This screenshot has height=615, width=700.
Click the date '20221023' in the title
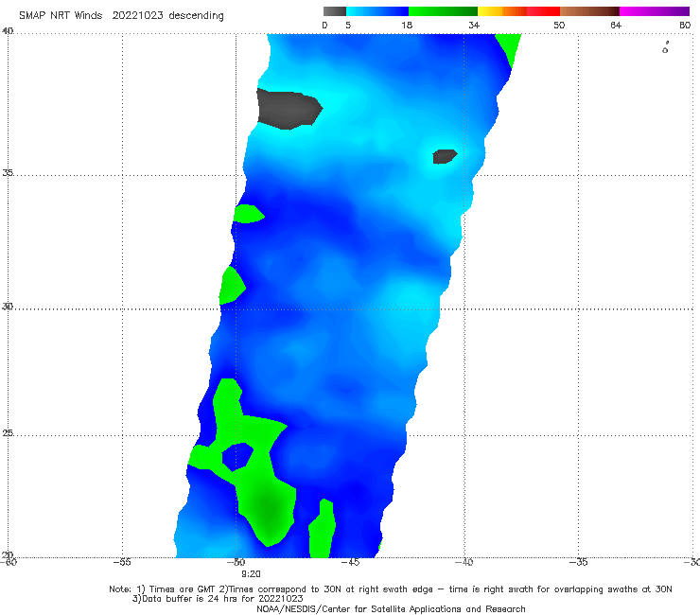137,16
